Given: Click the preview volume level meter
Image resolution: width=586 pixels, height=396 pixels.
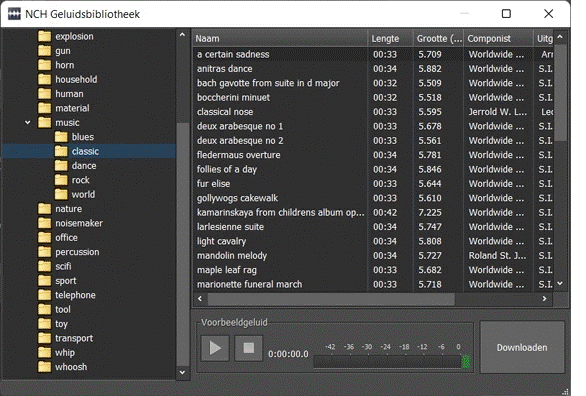Looking at the screenshot, I should coord(392,362).
